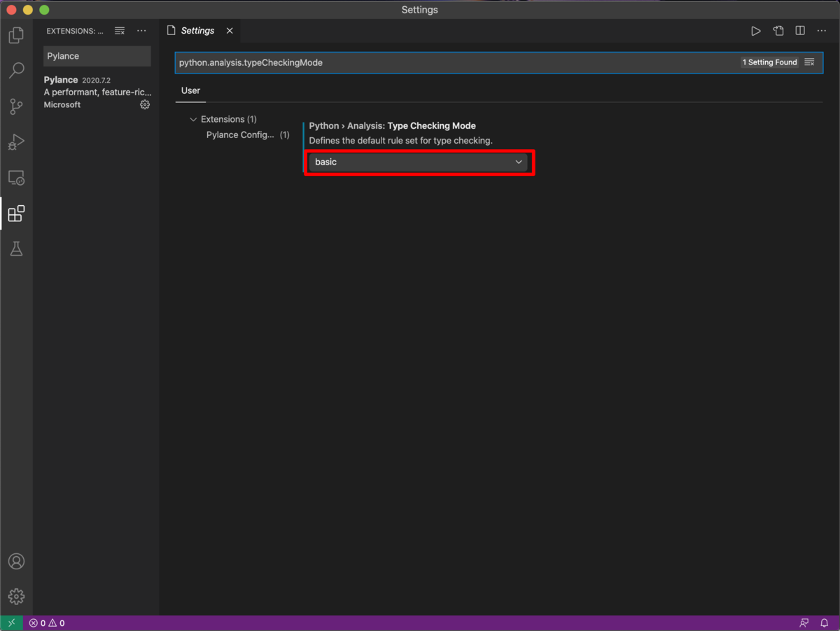Viewport: 840px width, 631px height.
Task: Open the Accounts menu
Action: (16, 562)
